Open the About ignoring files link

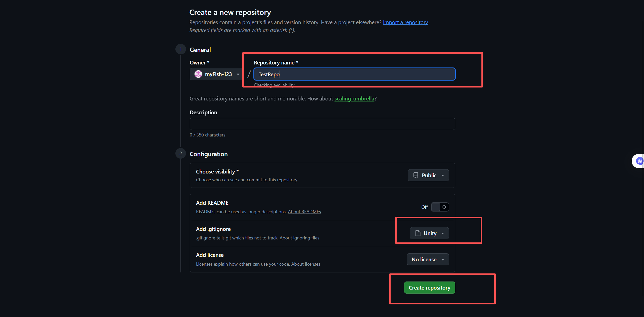[x=299, y=238]
